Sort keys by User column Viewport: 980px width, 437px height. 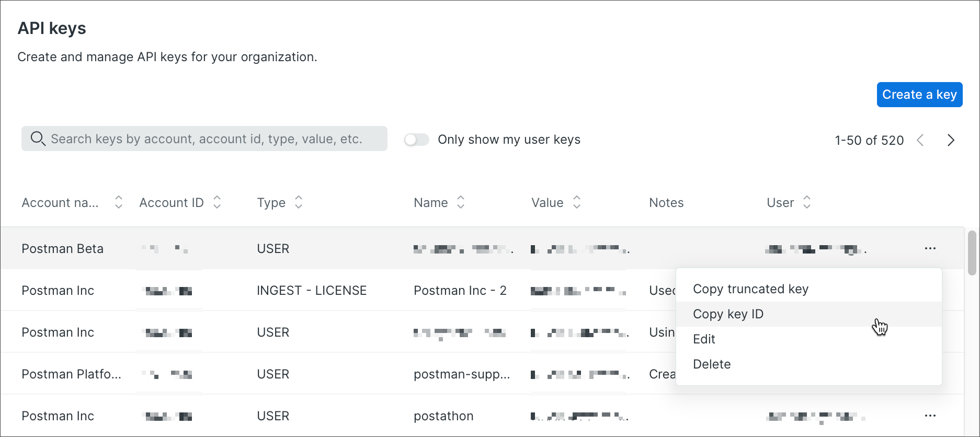point(807,202)
